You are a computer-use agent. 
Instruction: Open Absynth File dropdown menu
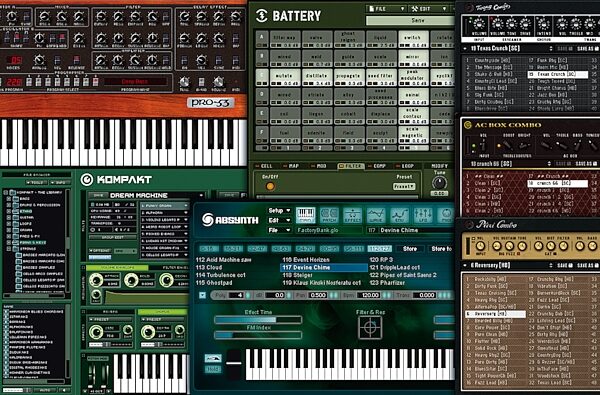point(279,230)
